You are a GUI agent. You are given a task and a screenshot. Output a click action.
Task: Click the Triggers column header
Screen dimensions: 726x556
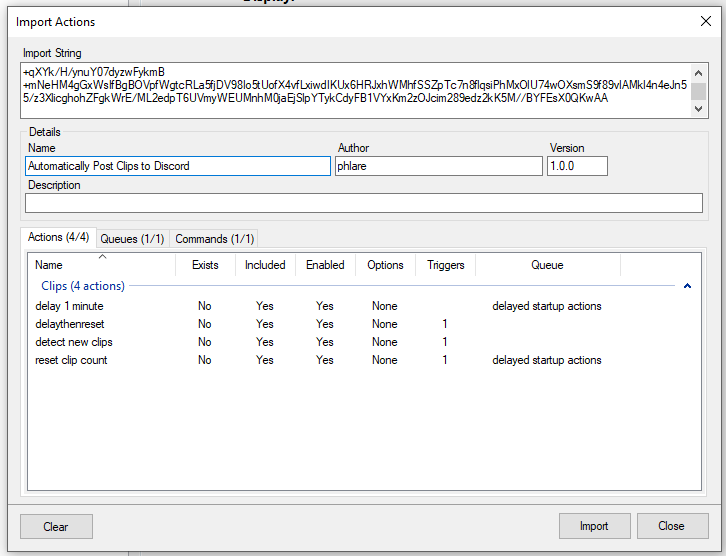coord(445,265)
